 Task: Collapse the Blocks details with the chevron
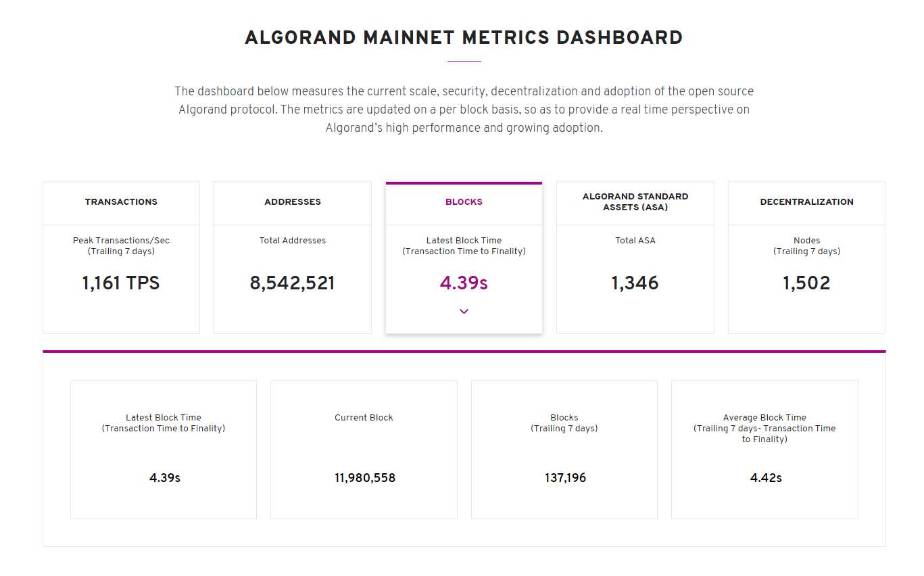point(464,312)
